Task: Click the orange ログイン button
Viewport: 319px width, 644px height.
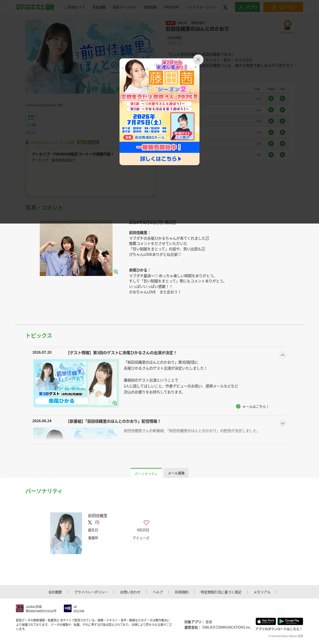Action: 283,7
